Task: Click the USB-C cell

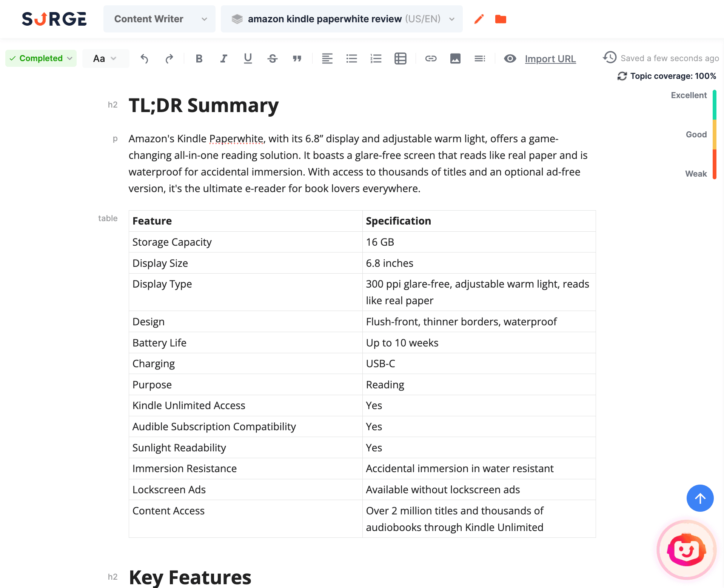Action: 479,364
